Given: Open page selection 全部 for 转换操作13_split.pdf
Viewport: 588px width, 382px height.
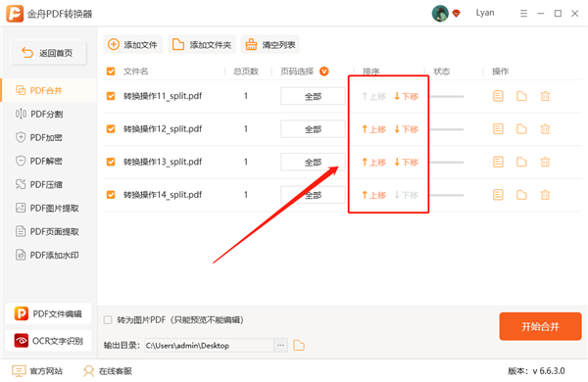Looking at the screenshot, I should point(313,163).
